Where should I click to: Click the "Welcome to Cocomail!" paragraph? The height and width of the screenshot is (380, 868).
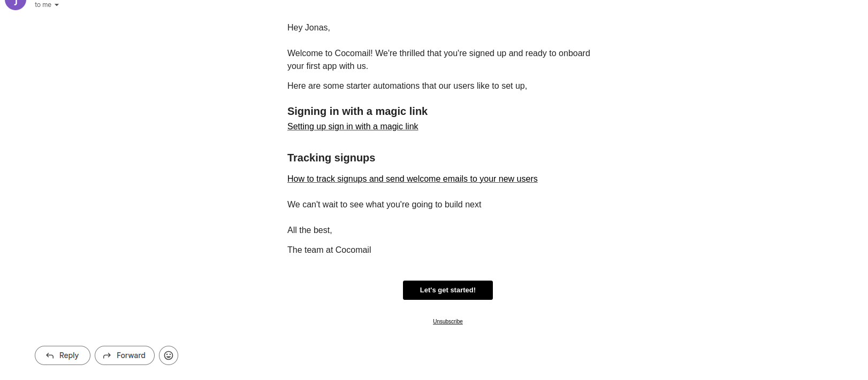(438, 60)
